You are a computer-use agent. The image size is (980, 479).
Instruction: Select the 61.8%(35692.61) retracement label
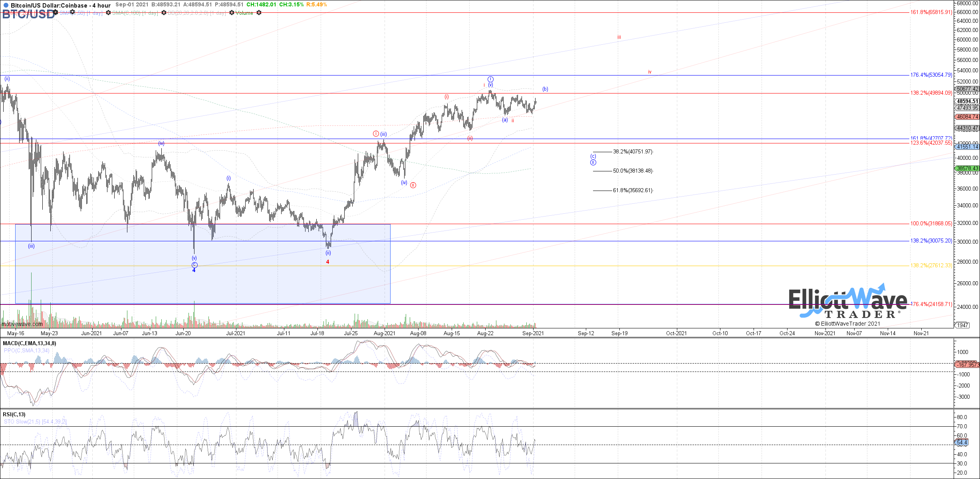633,191
